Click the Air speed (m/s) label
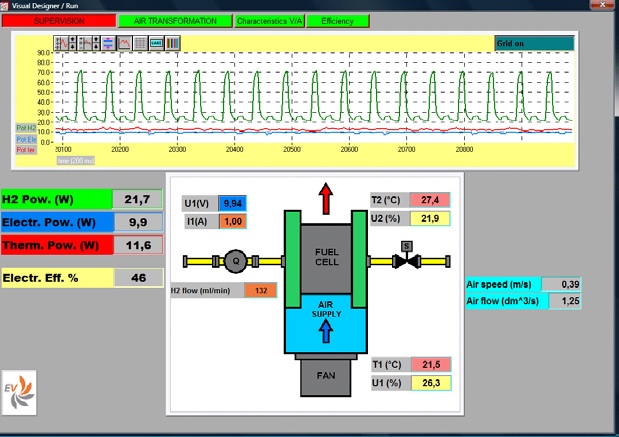This screenshot has width=619, height=437. pyautogui.click(x=504, y=284)
